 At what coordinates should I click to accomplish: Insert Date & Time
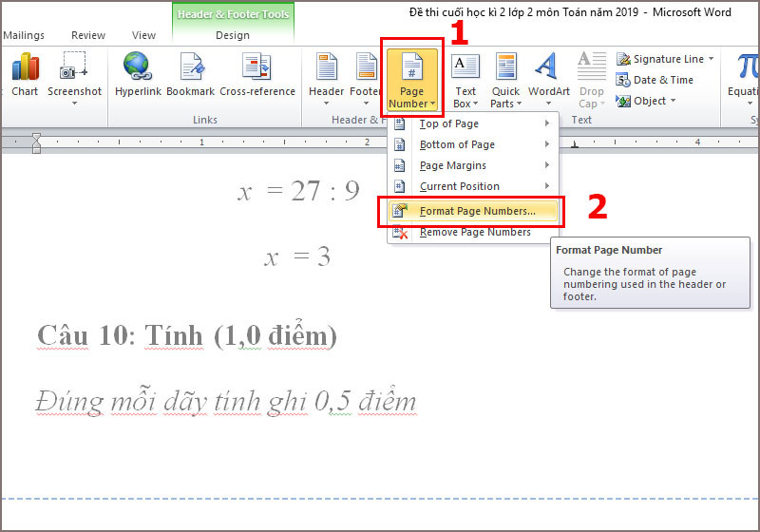pyautogui.click(x=655, y=80)
